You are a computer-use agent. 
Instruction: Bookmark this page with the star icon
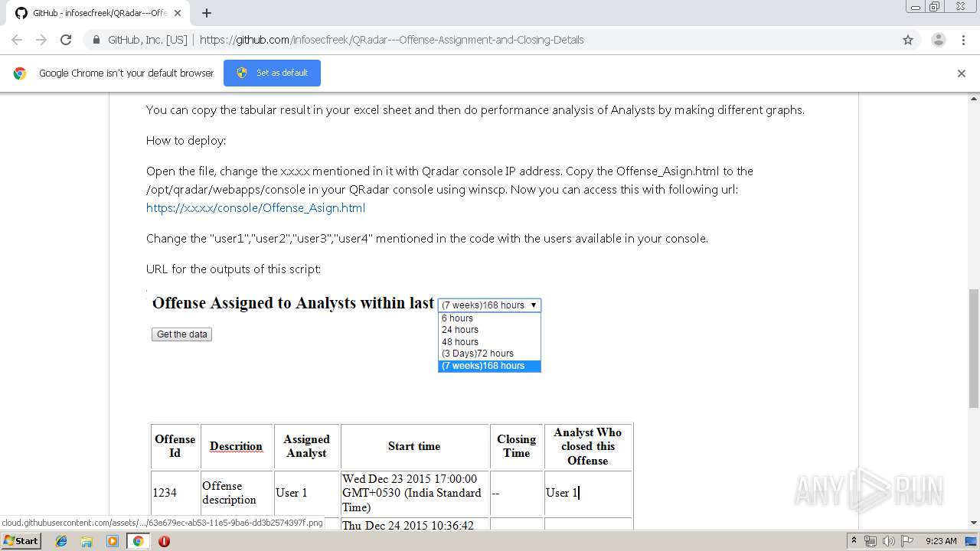908,40
